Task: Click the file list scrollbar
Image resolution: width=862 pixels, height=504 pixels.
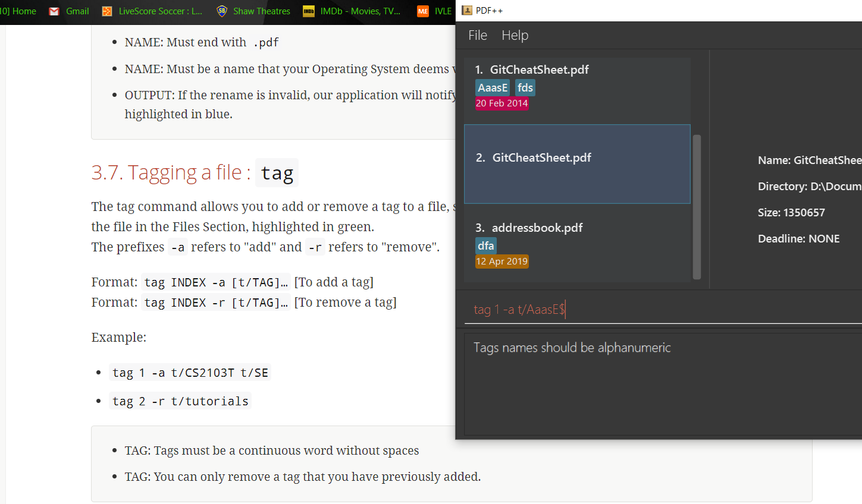Action: click(697, 207)
